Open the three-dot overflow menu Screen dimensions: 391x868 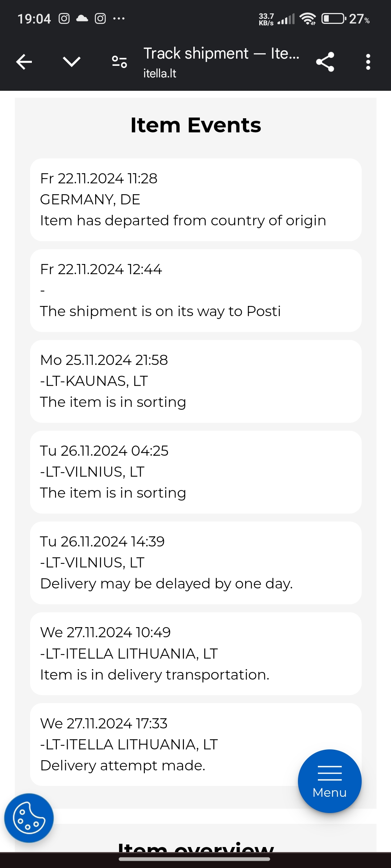point(368,62)
